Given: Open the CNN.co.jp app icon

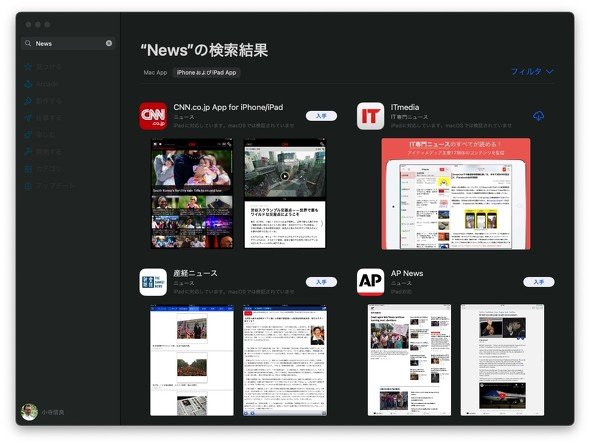Looking at the screenshot, I should coord(153,116).
